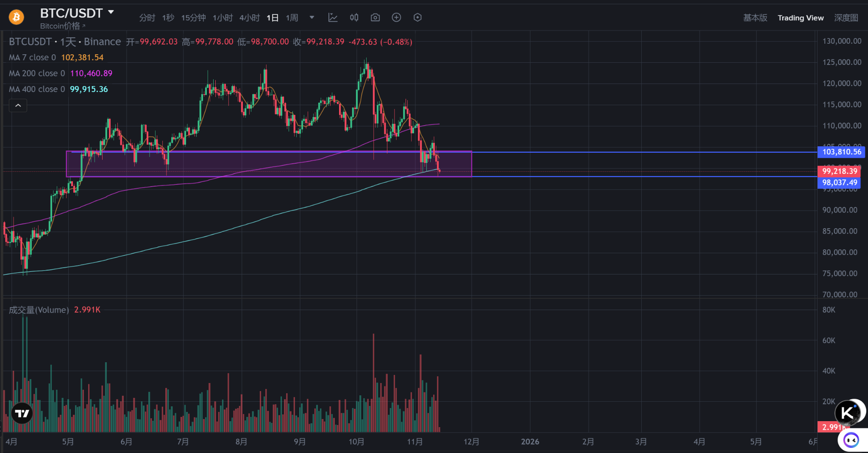The width and height of the screenshot is (868, 453).
Task: Select the Trading View tab
Action: click(x=801, y=18)
